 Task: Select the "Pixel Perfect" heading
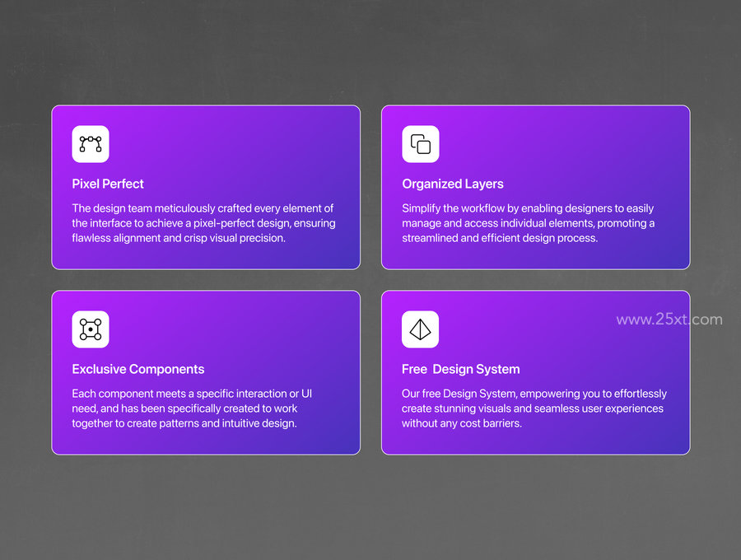108,184
